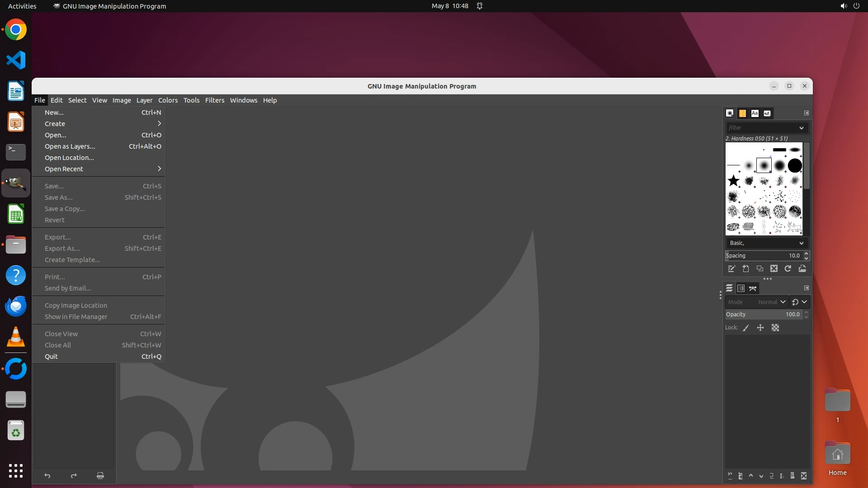This screenshot has width=868, height=488.
Task: Click the undo arrow at bottom left
Action: point(47,476)
